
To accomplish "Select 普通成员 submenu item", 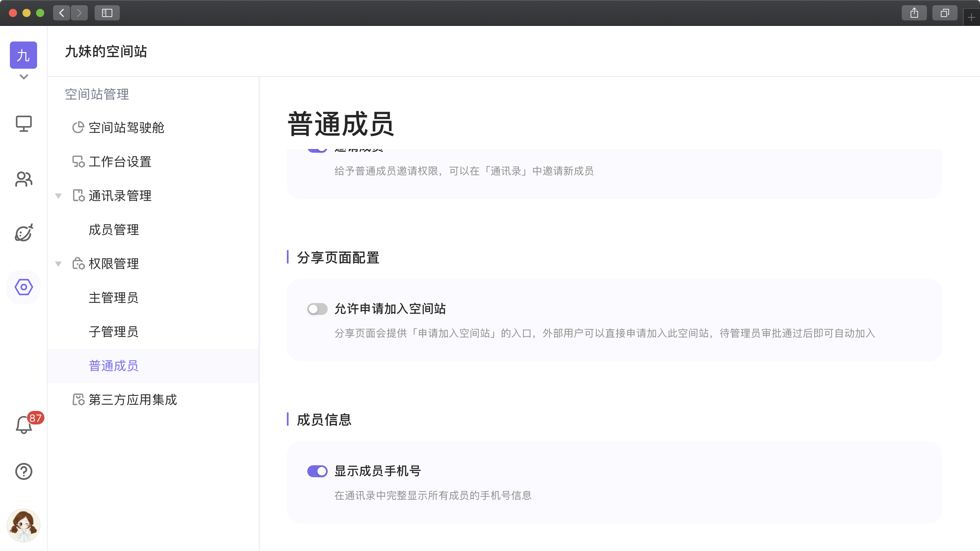I will click(x=114, y=366).
